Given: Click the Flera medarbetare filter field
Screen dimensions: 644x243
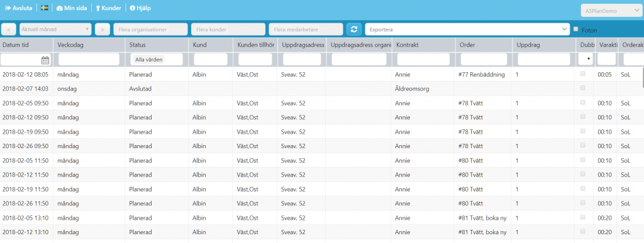Looking at the screenshot, I should coord(306,30).
